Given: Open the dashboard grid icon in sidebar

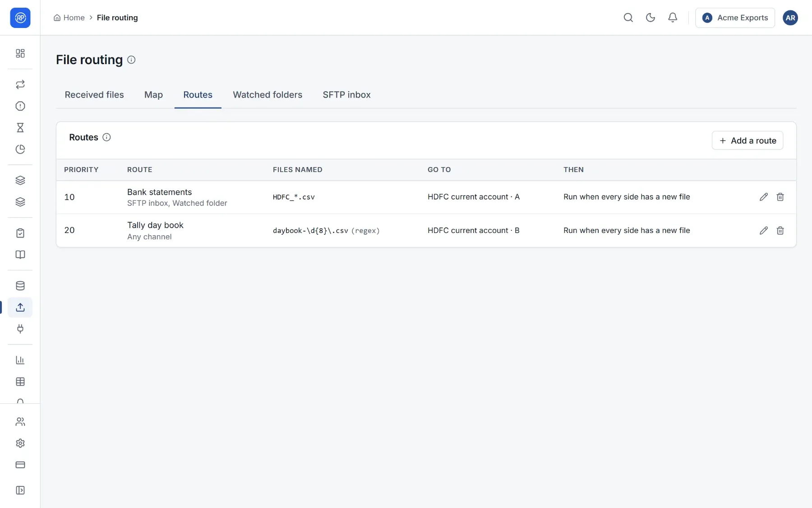Looking at the screenshot, I should pos(20,53).
